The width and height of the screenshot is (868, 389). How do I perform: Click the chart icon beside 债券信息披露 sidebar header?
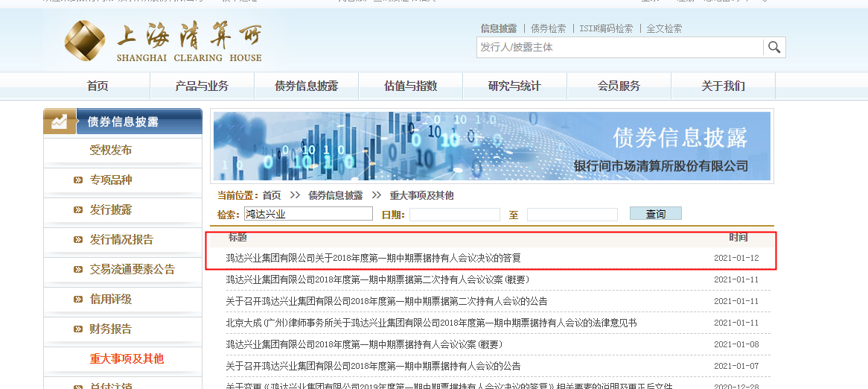(60, 122)
